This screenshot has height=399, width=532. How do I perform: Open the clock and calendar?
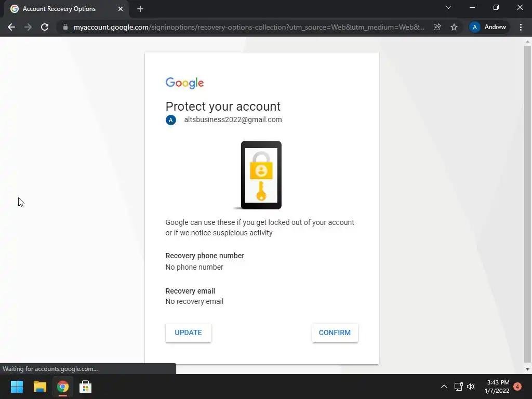tap(497, 387)
